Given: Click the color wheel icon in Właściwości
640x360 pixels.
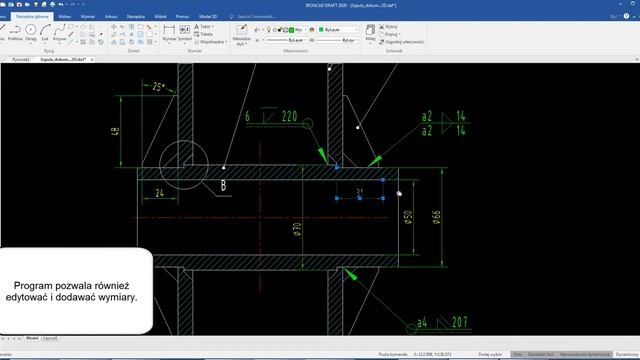Looking at the screenshot, I should point(312,30).
